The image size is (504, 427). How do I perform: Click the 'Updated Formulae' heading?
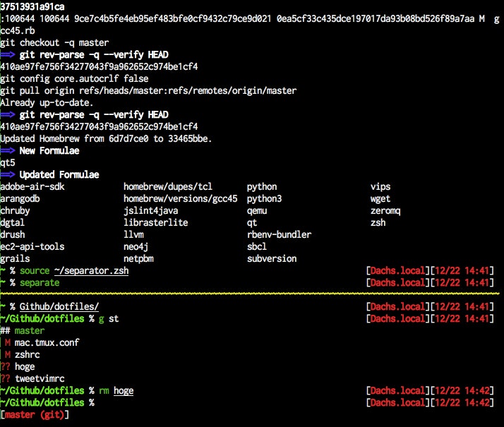click(59, 175)
